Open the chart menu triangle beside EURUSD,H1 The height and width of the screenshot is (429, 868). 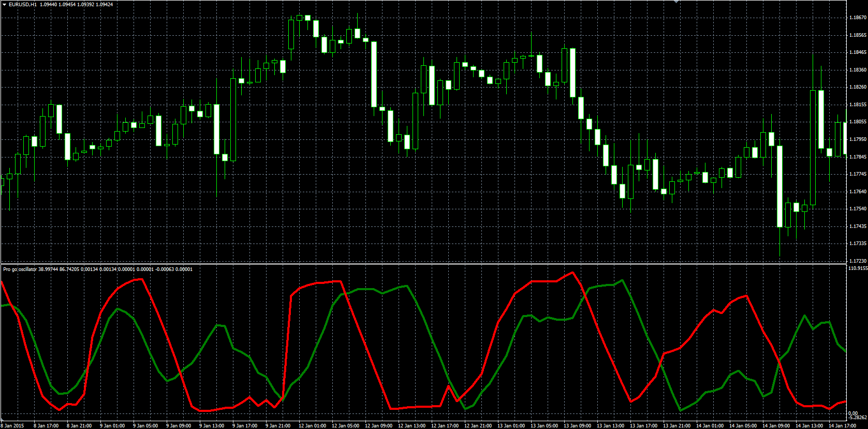(x=4, y=4)
